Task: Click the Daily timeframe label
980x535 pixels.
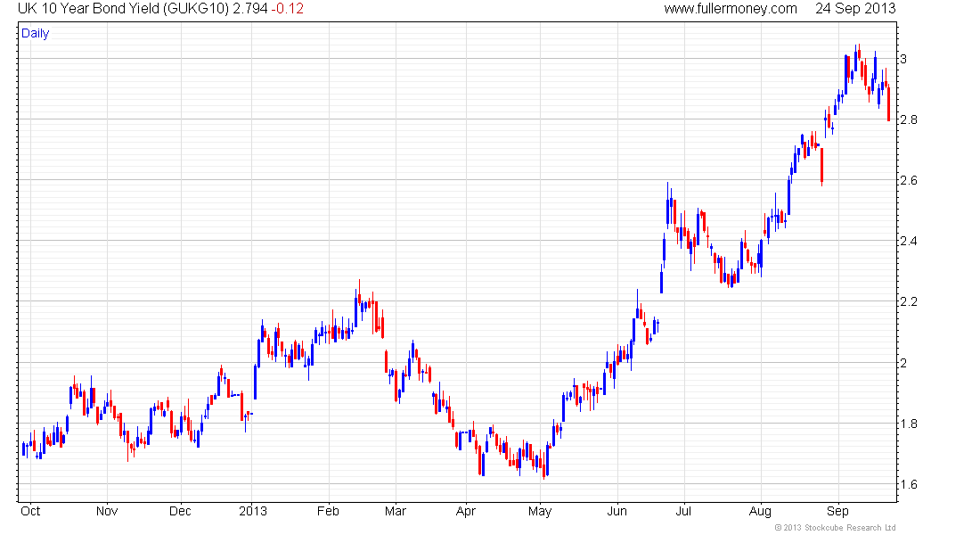Action: click(x=35, y=33)
